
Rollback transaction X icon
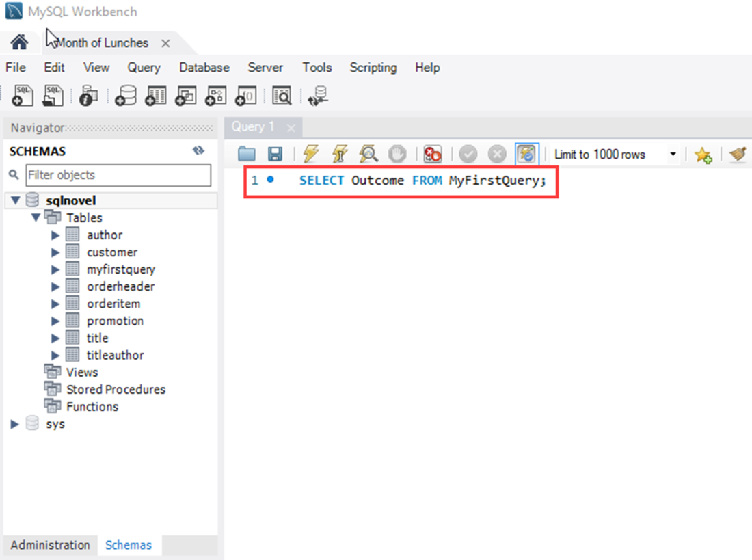point(497,154)
